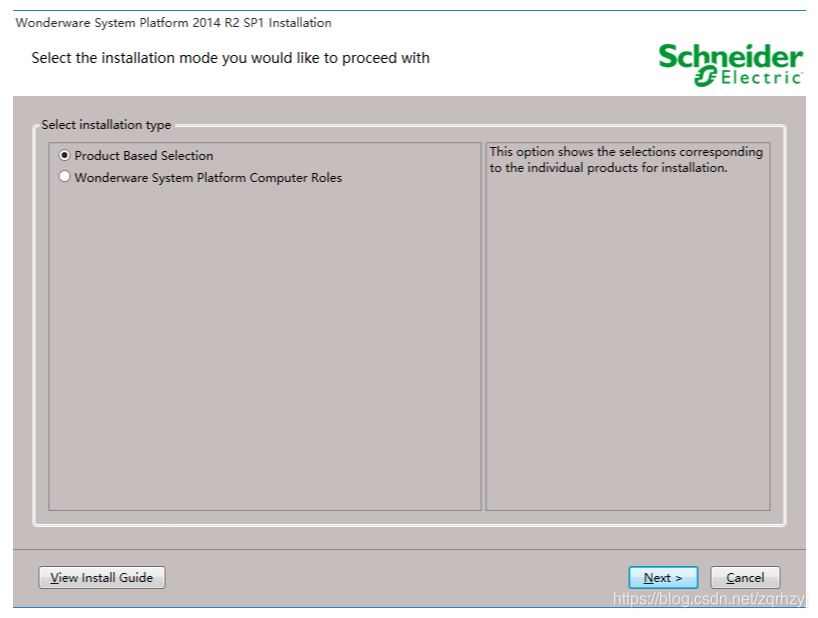Click the Schneider Electric logo
The height and width of the screenshot is (618, 818).
coord(730,65)
